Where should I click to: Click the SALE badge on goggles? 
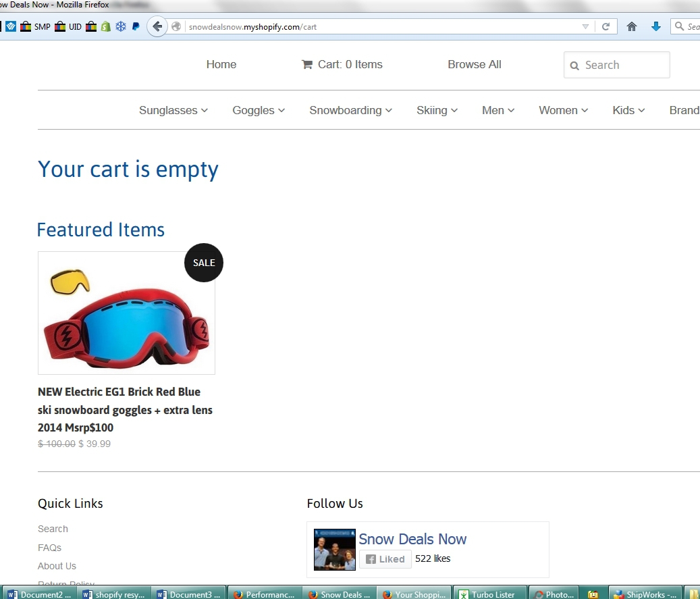(x=204, y=263)
